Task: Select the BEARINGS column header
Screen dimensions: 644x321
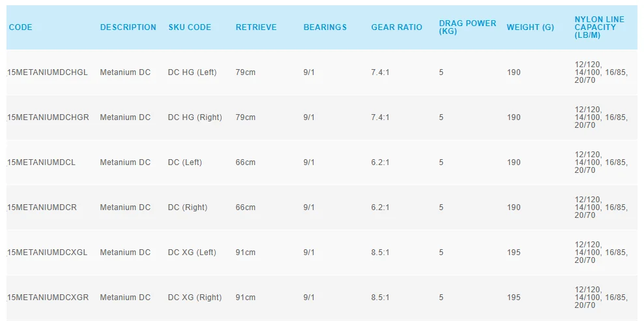Action: (x=325, y=27)
